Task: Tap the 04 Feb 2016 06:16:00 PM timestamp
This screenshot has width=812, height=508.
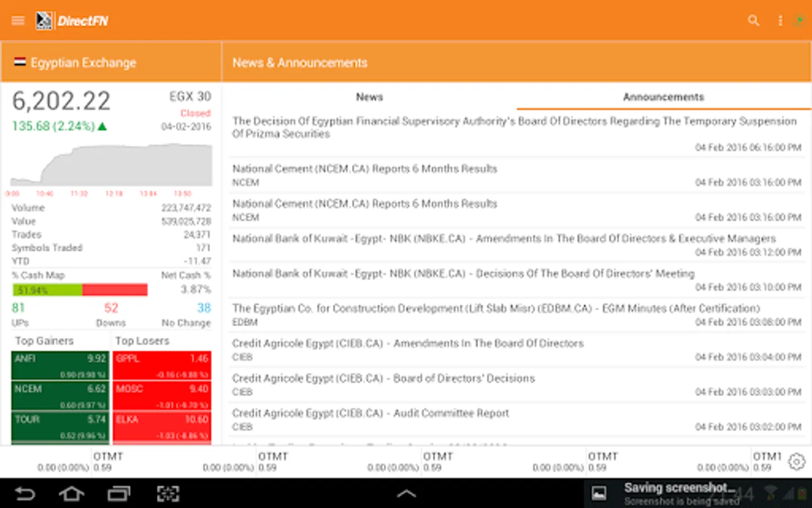Action: click(x=748, y=147)
